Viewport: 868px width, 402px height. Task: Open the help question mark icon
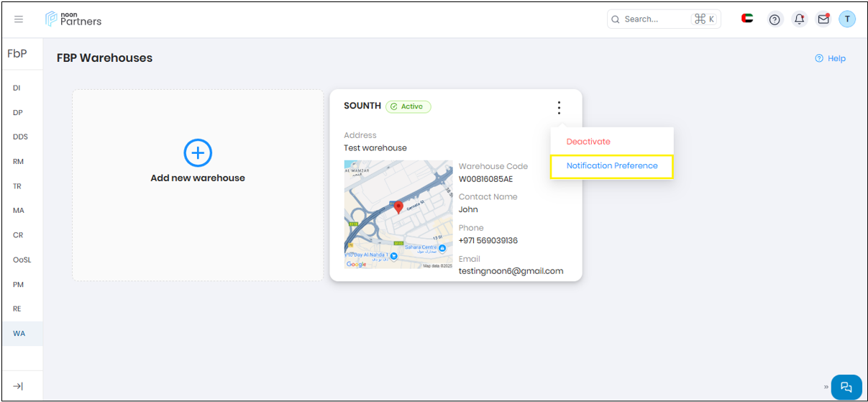(x=775, y=19)
